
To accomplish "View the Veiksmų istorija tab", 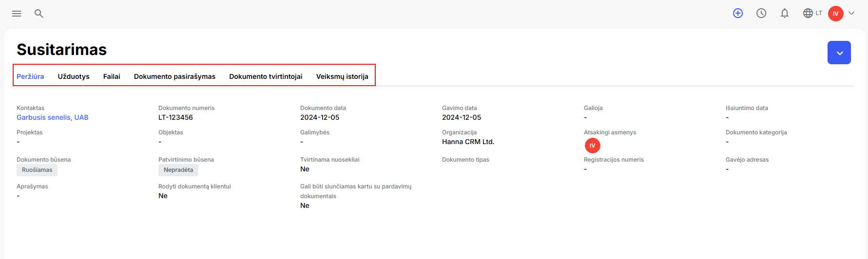I will coord(342,76).
